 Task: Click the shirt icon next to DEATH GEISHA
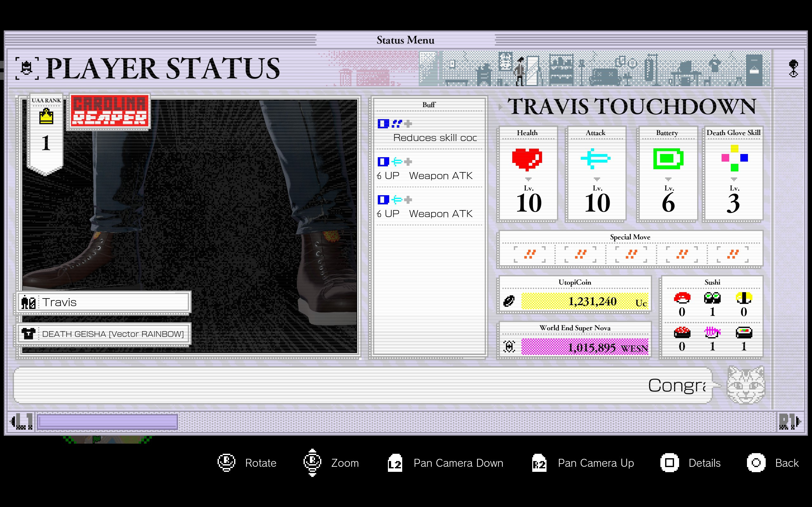pos(29,334)
